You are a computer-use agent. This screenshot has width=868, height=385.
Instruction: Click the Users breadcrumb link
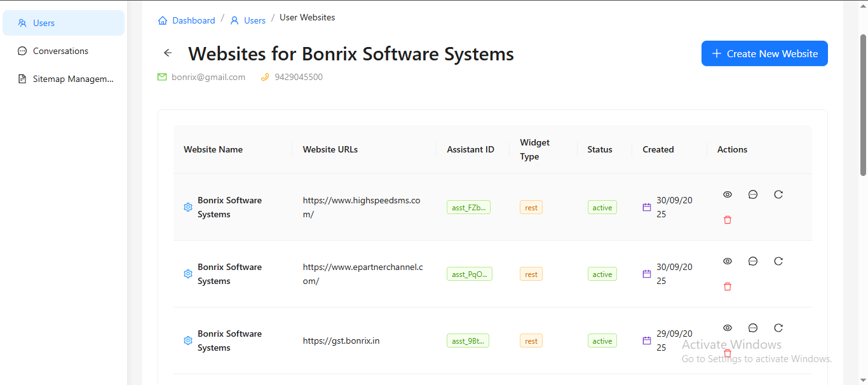254,20
